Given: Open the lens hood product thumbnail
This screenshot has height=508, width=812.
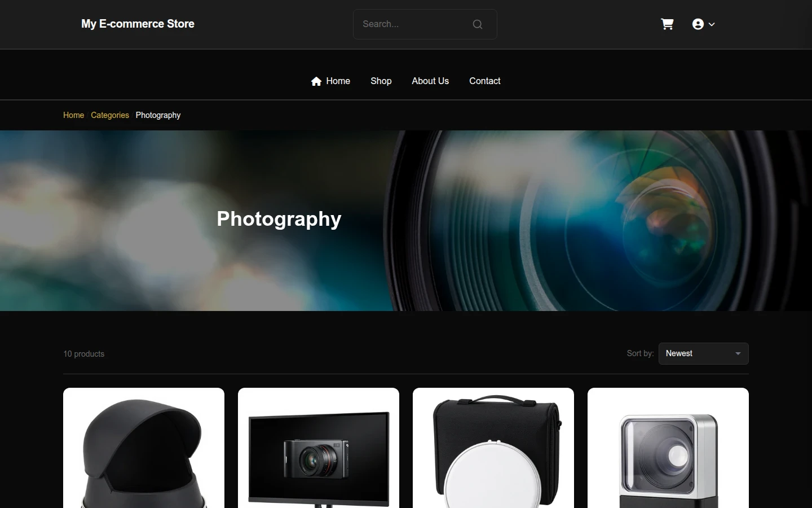Looking at the screenshot, I should coord(144,448).
